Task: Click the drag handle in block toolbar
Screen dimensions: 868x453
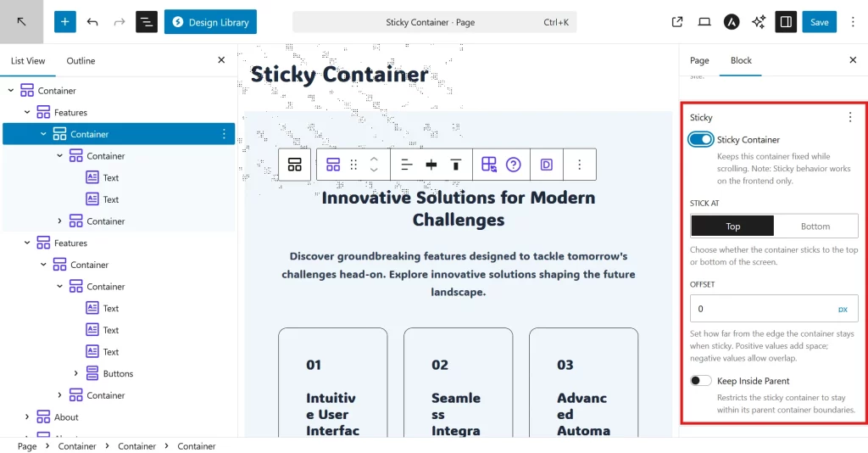Action: click(x=353, y=165)
